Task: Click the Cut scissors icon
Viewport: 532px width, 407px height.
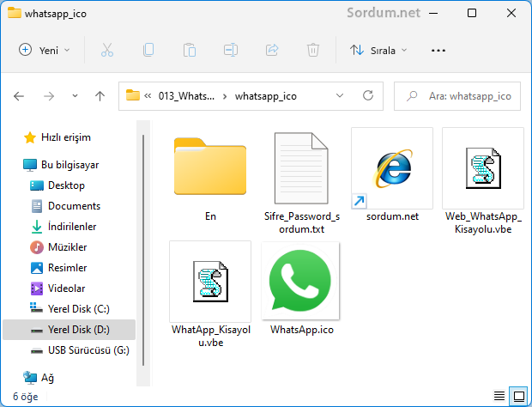Action: point(107,51)
